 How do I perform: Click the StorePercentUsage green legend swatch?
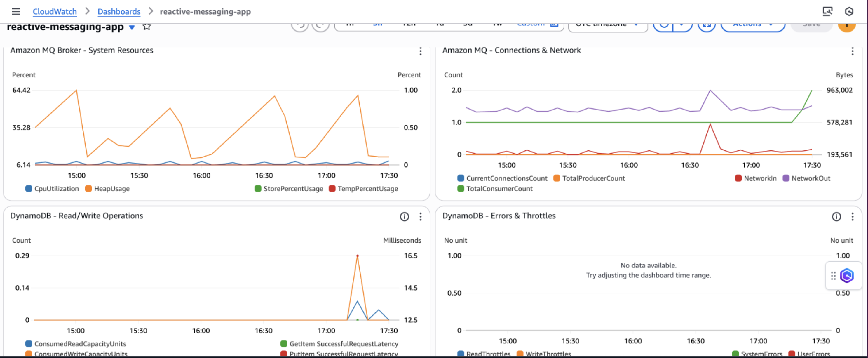[258, 189]
